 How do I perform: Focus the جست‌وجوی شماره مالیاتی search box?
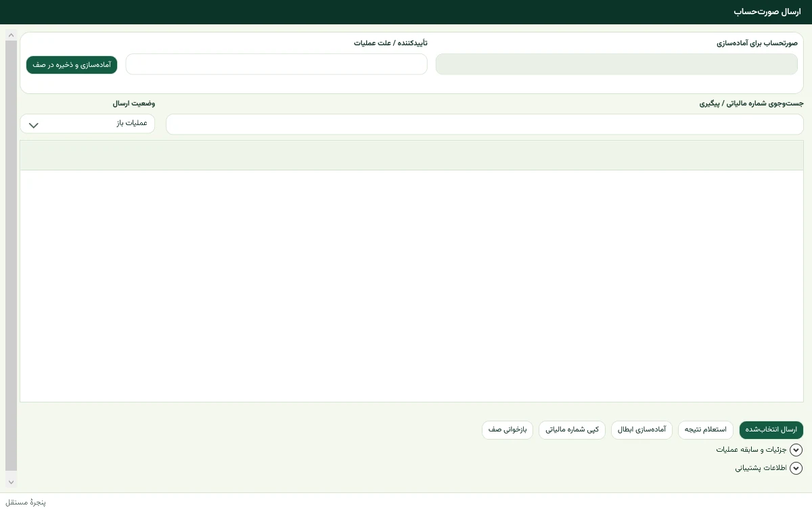484,124
